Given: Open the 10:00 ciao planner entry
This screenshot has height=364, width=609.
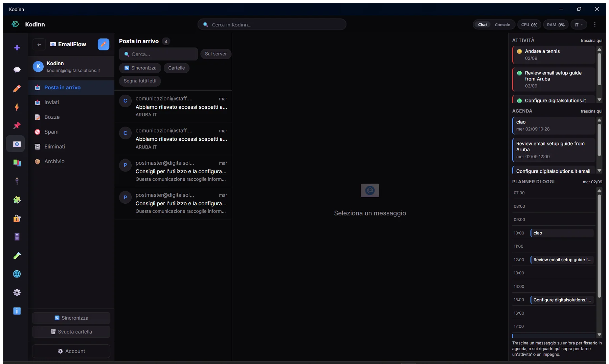Looking at the screenshot, I should pyautogui.click(x=562, y=233).
